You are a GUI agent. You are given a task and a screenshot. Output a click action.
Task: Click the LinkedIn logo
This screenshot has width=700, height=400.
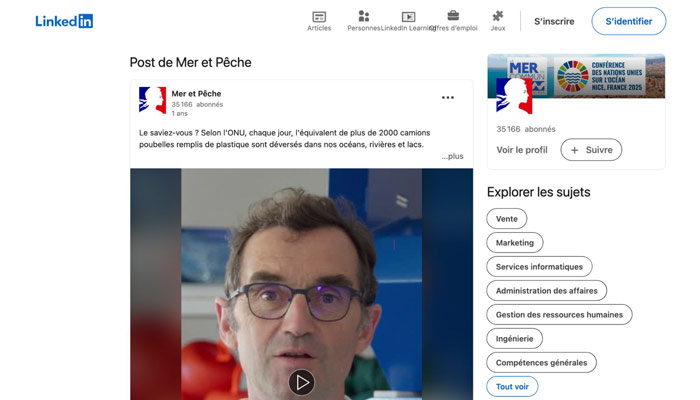pos(64,21)
